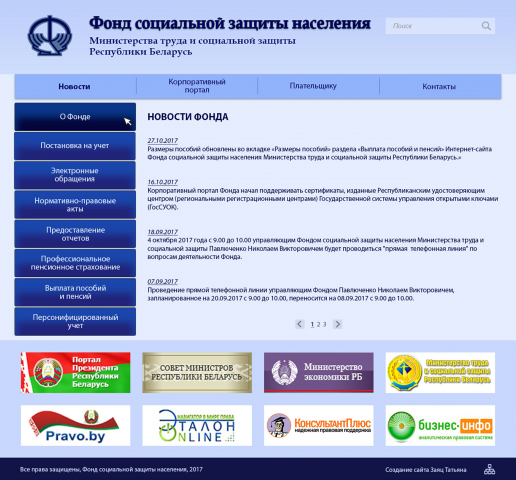Open Электронные обращения section

pos(75,175)
